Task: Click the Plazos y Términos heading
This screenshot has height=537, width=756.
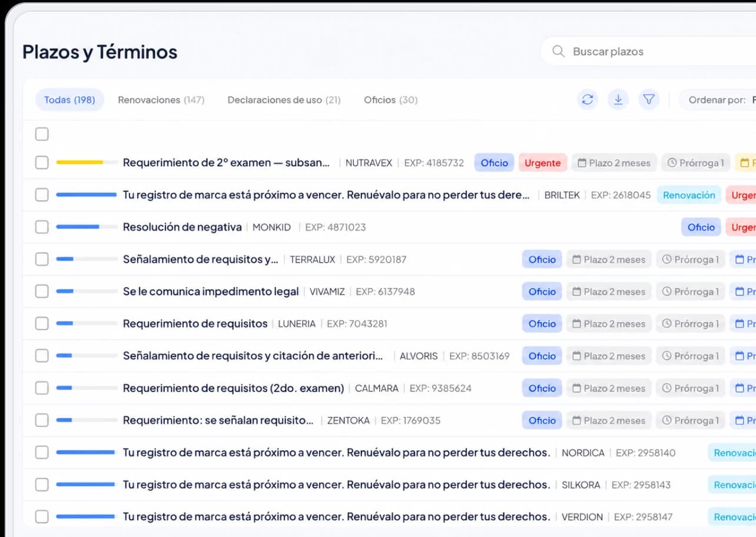Action: coord(100,52)
